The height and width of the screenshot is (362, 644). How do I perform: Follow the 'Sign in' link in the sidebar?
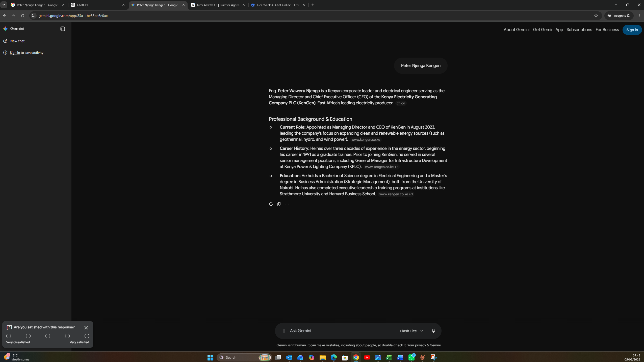tap(15, 53)
